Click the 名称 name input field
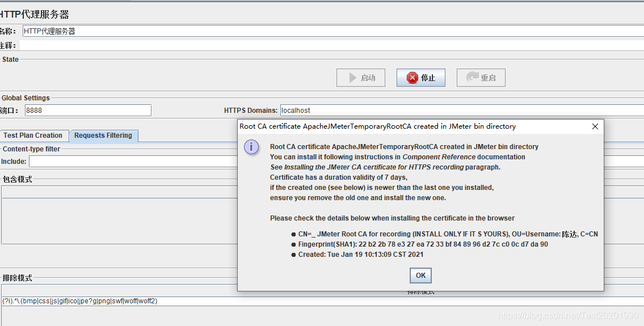644x326 pixels. [333, 31]
